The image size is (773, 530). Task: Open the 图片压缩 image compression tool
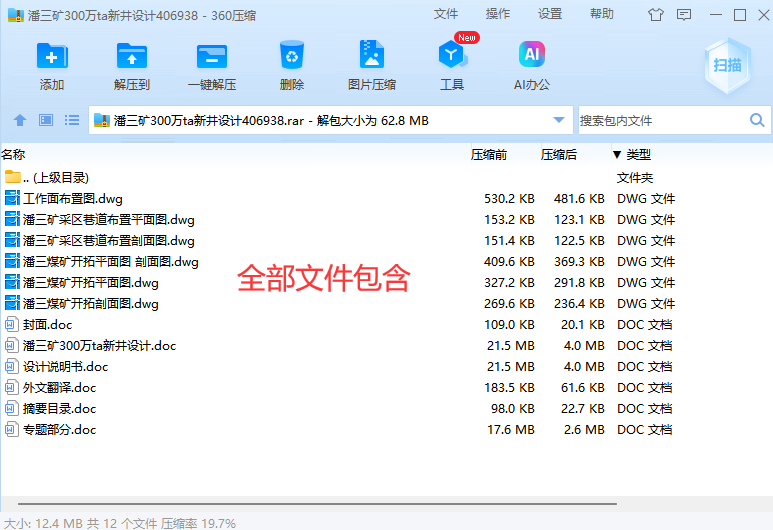coord(372,54)
